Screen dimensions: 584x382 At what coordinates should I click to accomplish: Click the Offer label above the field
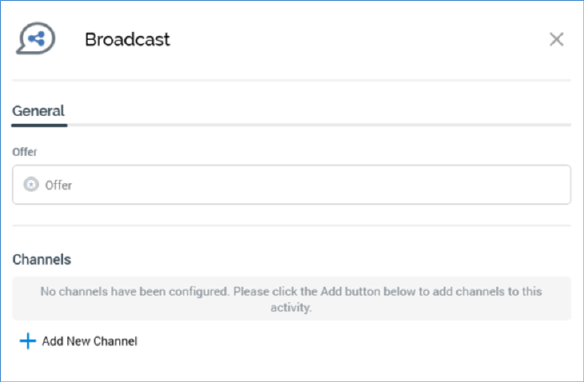pyautogui.click(x=25, y=152)
